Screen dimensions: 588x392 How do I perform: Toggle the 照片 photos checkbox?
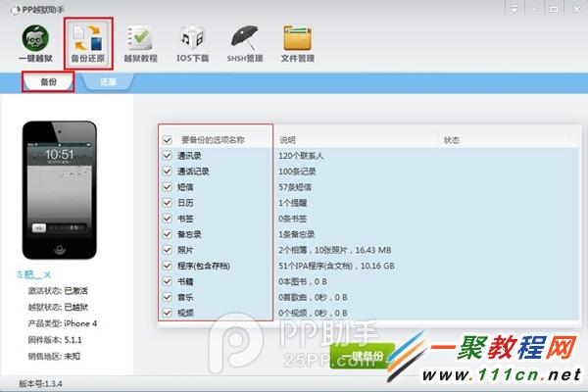click(x=168, y=250)
